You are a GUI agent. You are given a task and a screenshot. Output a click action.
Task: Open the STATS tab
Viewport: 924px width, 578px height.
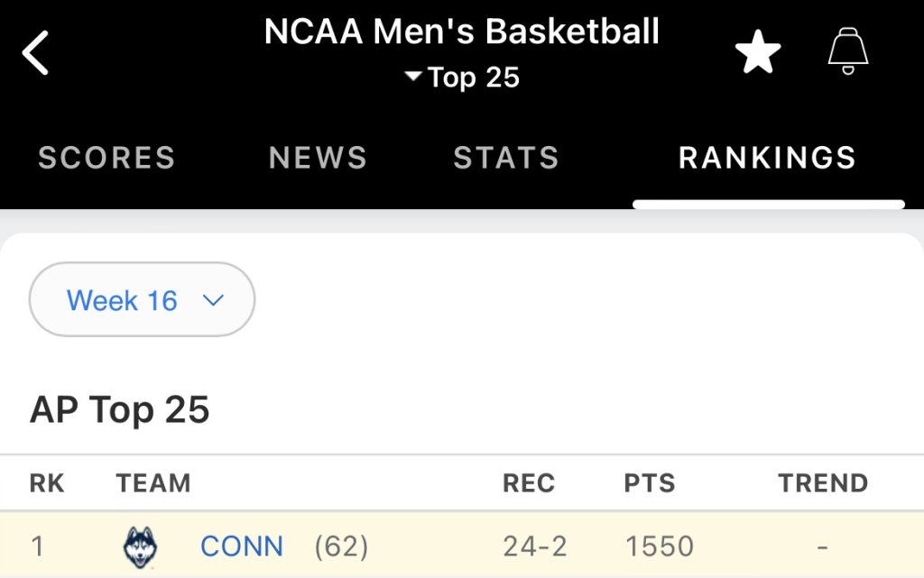506,158
